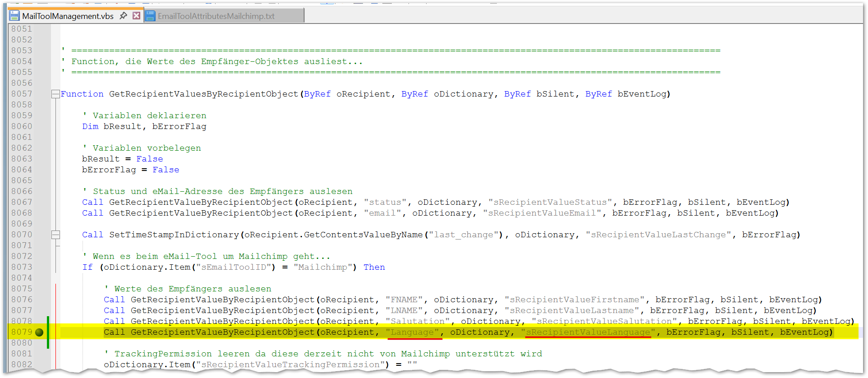Click the save icon on EmailToolAttributesMailchimp.txt tab
Image resolution: width=868 pixels, height=378 pixels.
click(150, 16)
